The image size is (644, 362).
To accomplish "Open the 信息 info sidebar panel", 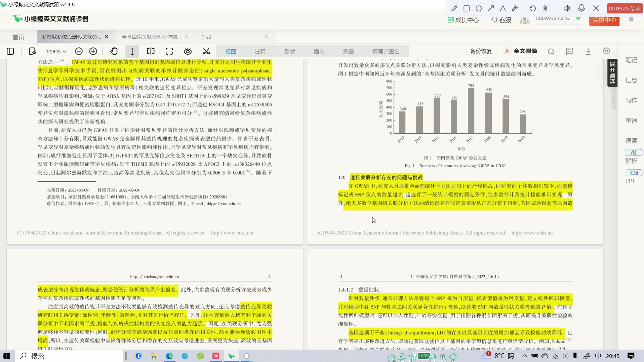I will click(x=631, y=80).
